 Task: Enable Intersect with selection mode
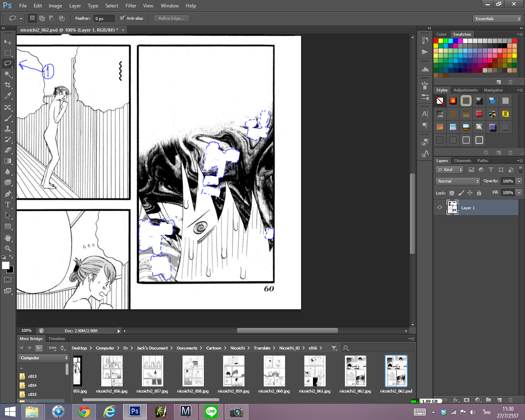[x=62, y=18]
